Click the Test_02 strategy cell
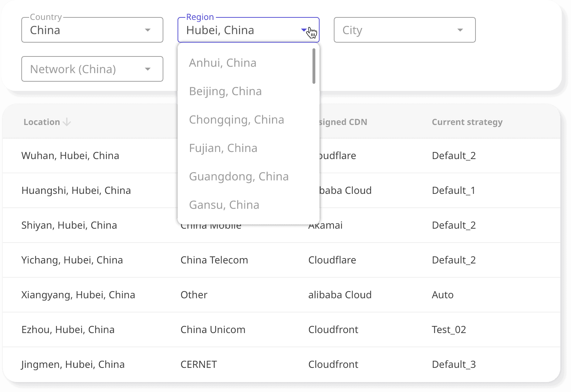The image size is (571, 392). point(449,330)
